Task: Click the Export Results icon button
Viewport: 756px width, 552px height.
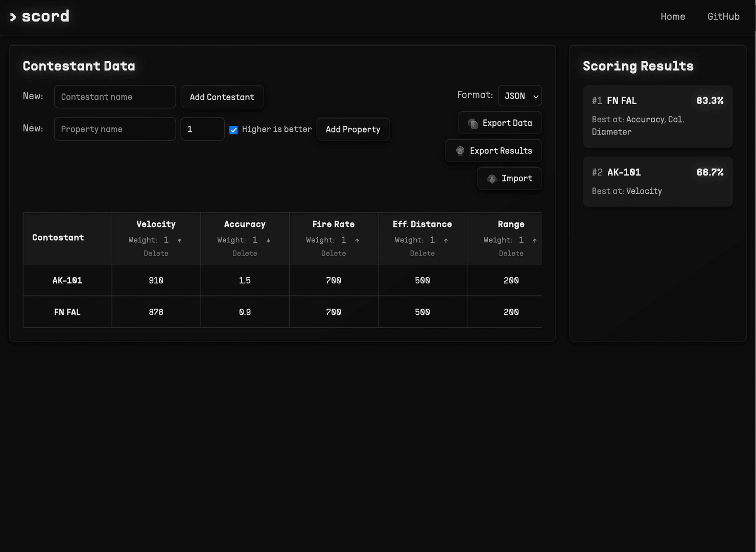Action: 493,151
